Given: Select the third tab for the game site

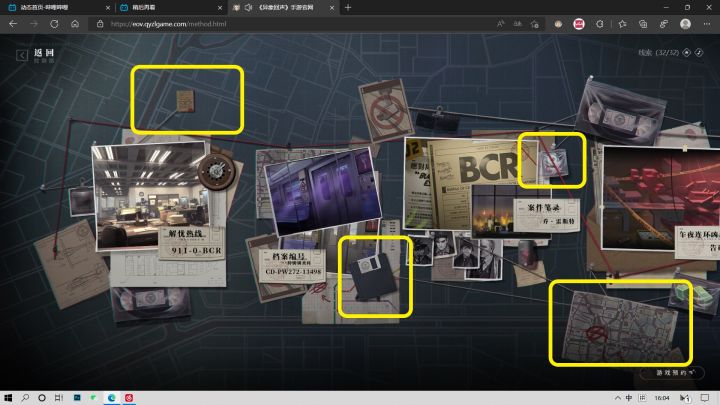Looking at the screenshot, I should [283, 7].
